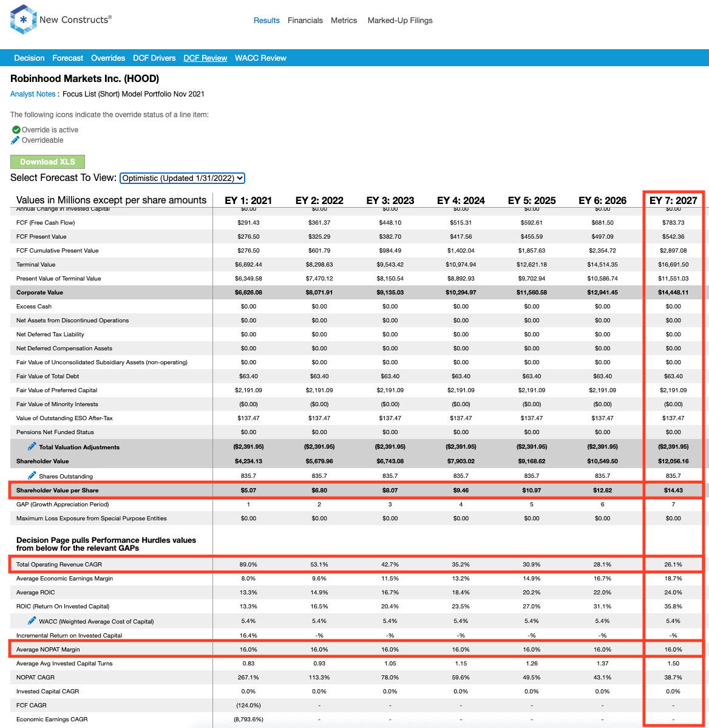Open the Analyst Notes link
The width and height of the screenshot is (709, 728).
pos(33,94)
